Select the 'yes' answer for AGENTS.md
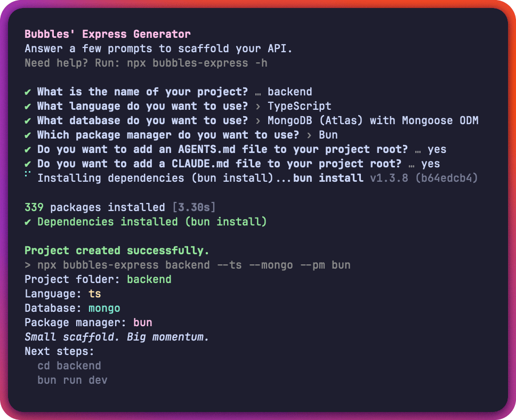 tap(437, 150)
